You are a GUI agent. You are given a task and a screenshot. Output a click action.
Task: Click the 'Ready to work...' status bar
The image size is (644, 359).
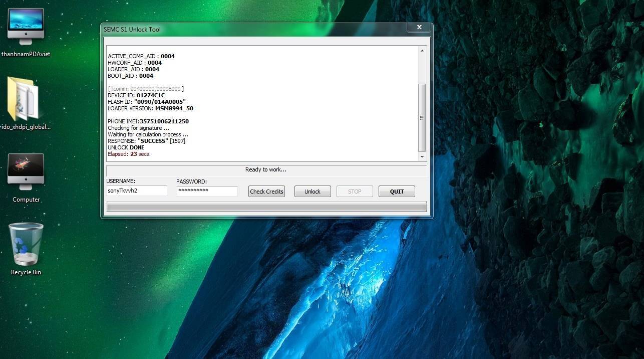[266, 170]
